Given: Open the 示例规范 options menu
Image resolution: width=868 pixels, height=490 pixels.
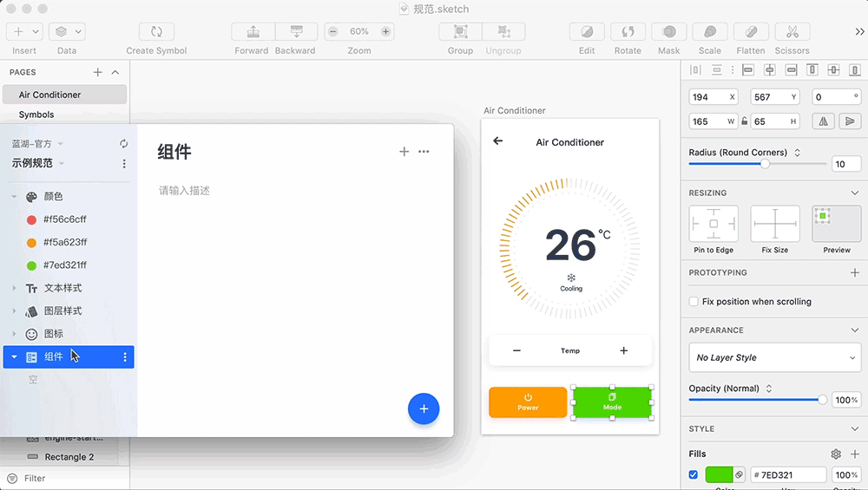Looking at the screenshot, I should tap(124, 164).
